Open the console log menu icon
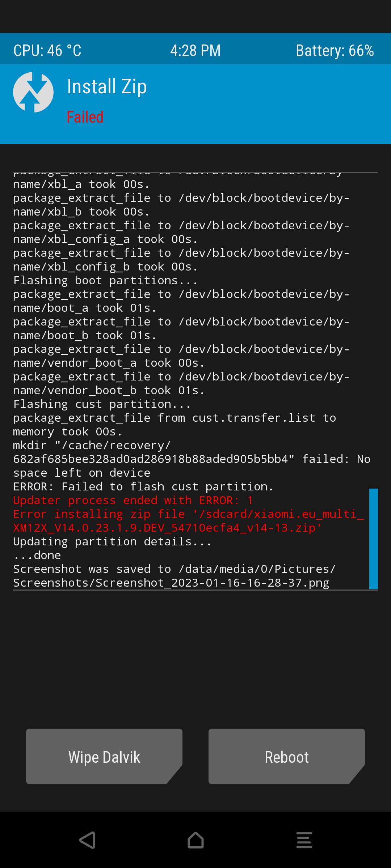This screenshot has height=868, width=391. tap(304, 840)
